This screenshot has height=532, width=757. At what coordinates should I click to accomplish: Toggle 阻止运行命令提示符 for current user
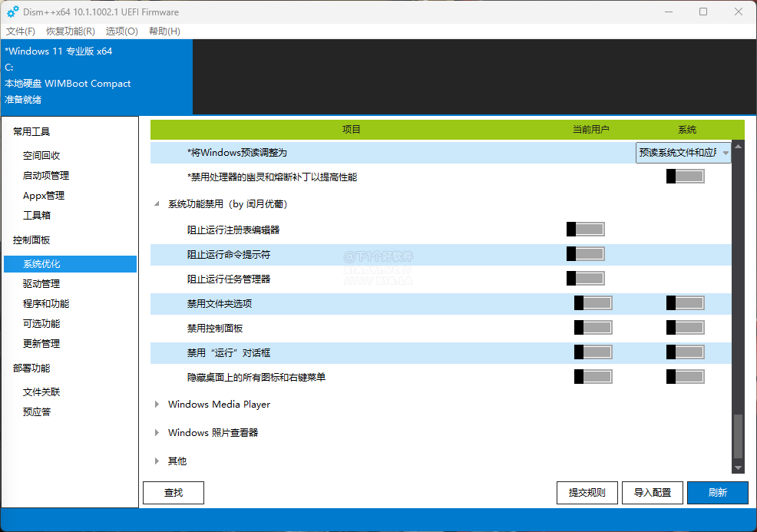pos(585,254)
